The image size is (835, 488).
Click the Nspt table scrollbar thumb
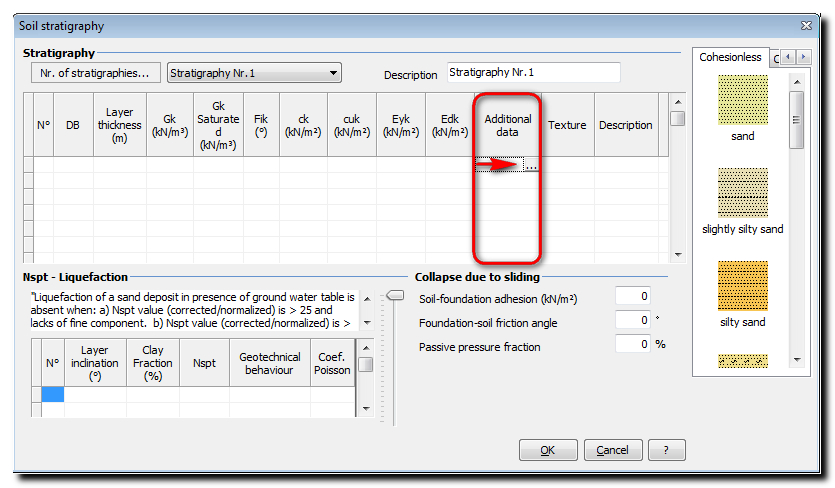366,365
